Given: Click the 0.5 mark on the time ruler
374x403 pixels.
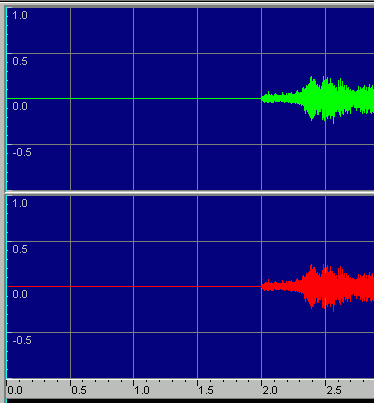Looking at the screenshot, I should click(x=79, y=390).
